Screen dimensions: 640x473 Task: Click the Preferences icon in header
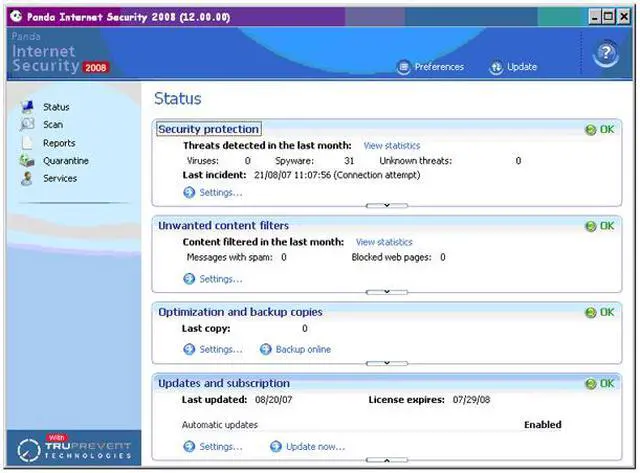(x=404, y=68)
